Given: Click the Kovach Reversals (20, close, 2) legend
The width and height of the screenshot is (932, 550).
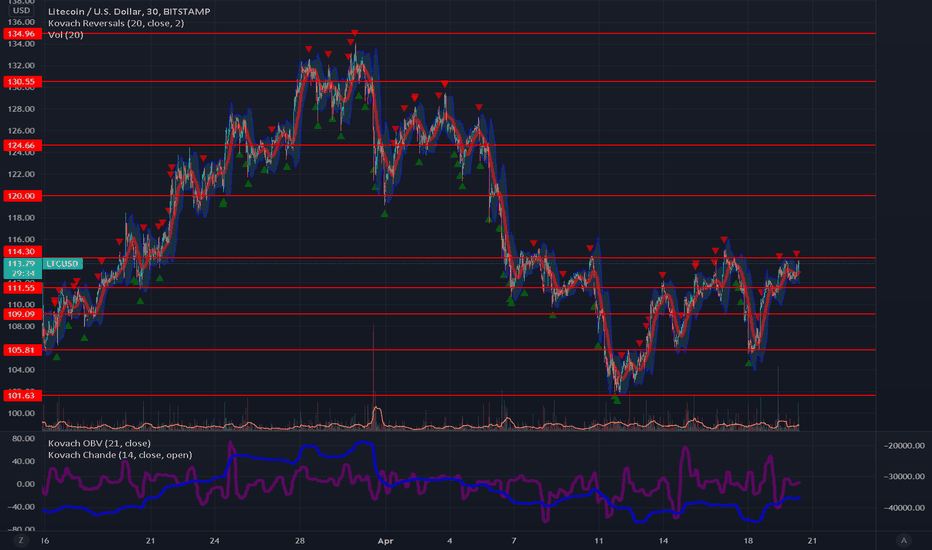Looking at the screenshot, I should pyautogui.click(x=116, y=23).
